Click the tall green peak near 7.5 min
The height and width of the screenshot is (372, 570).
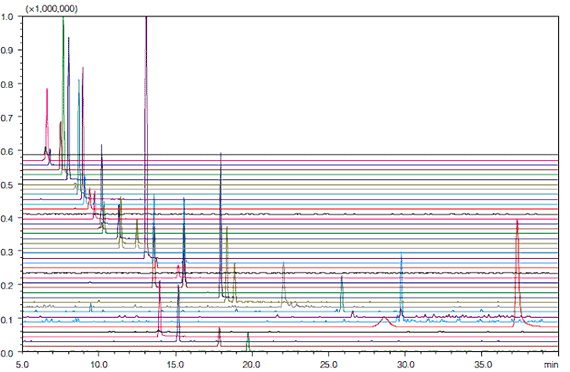pos(63,95)
